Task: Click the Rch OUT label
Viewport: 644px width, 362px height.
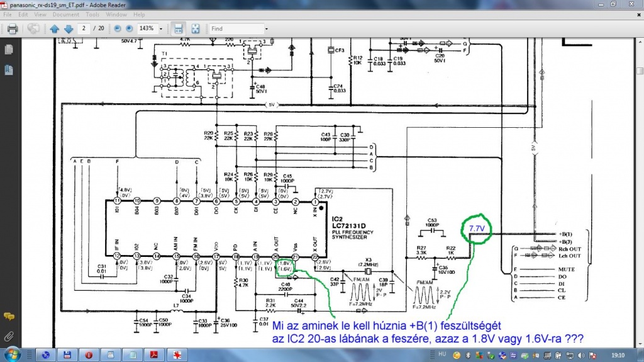Action: click(x=570, y=249)
